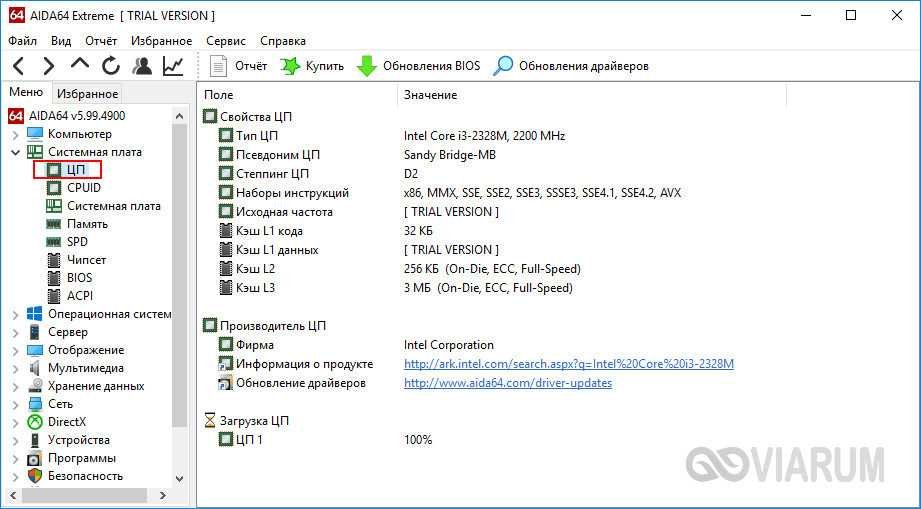Click the Up level arrow icon
The image size is (921, 509).
[80, 66]
